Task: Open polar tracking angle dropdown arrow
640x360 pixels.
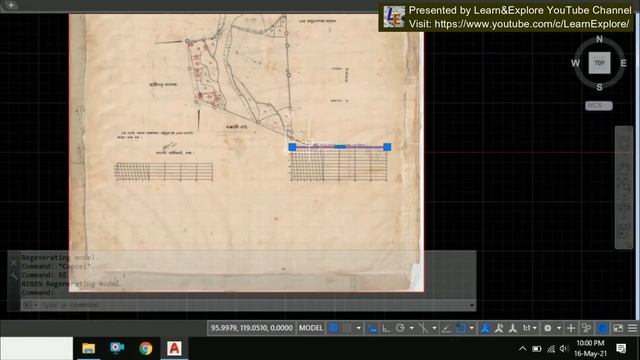Action: pyautogui.click(x=412, y=328)
